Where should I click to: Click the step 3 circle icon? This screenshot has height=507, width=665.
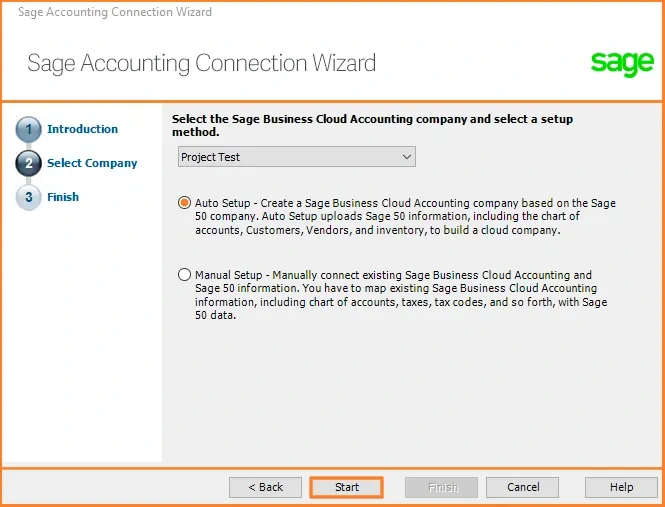tap(28, 197)
